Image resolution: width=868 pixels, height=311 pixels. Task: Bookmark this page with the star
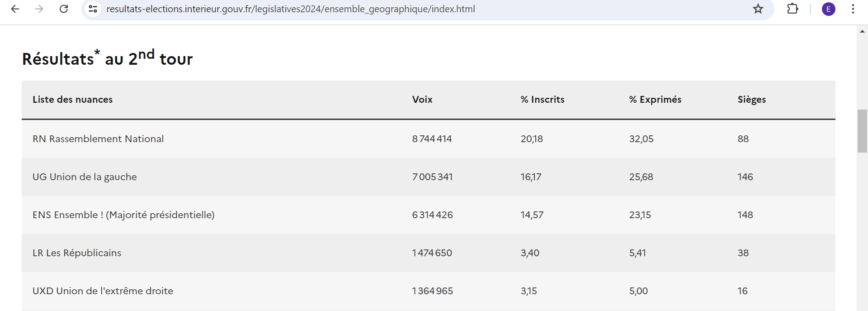tap(758, 9)
